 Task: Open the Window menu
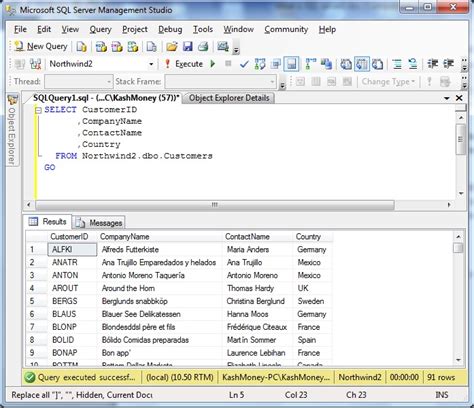[238, 29]
